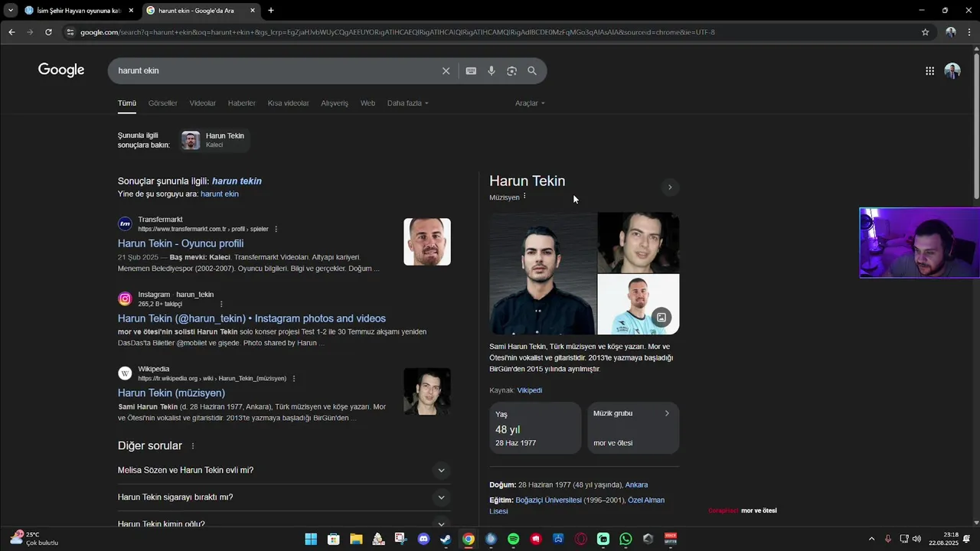Reload the current page
This screenshot has width=980, height=551.
click(48, 32)
